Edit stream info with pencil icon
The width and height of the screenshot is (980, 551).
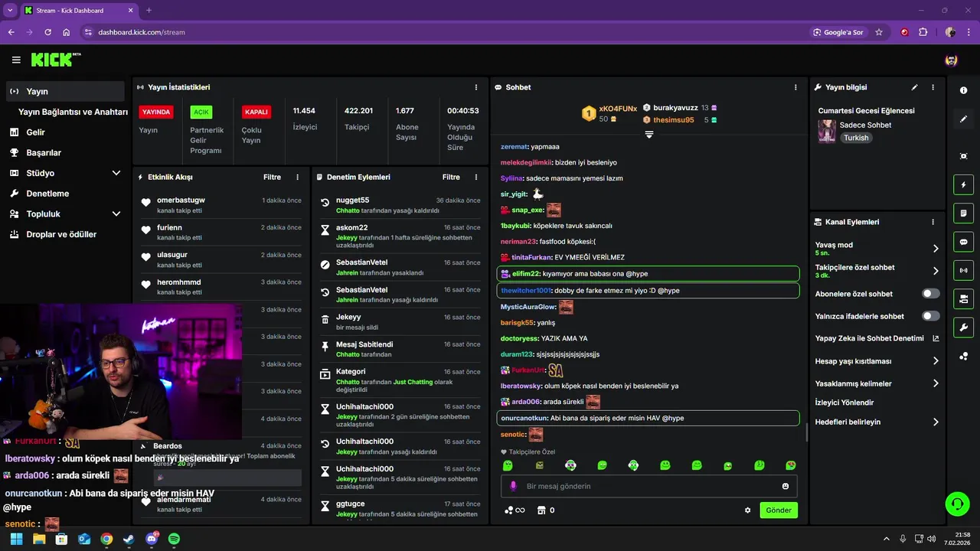click(914, 87)
